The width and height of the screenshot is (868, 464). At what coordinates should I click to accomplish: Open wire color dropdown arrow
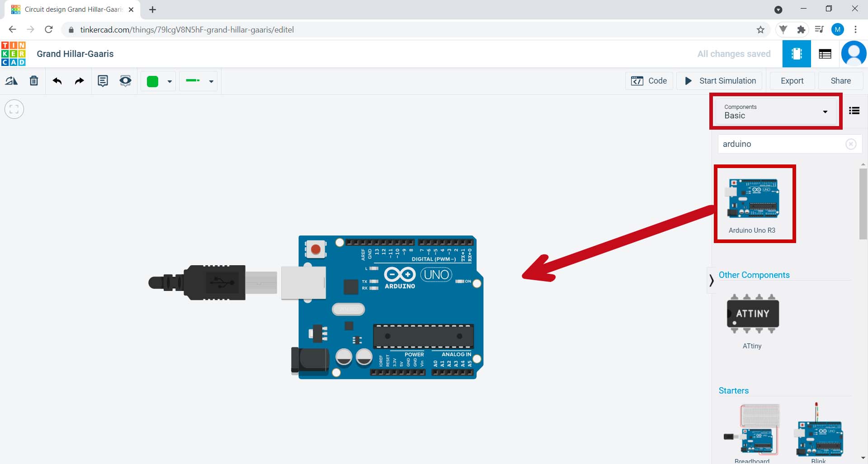tap(170, 82)
